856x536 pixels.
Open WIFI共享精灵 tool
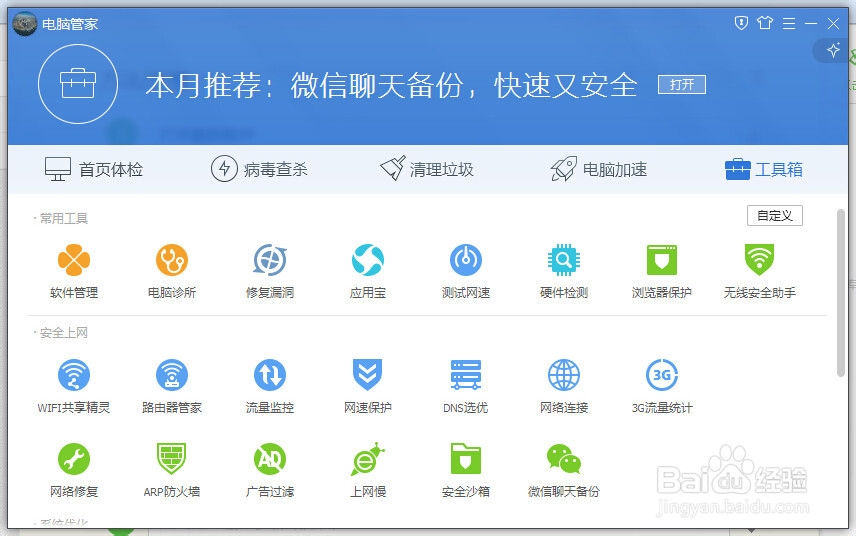tap(74, 386)
